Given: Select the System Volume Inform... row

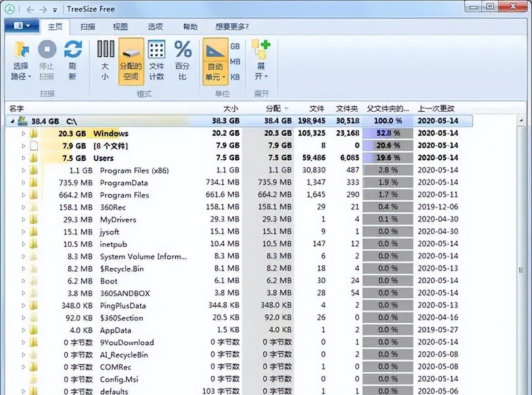Looking at the screenshot, I should pos(143,257).
